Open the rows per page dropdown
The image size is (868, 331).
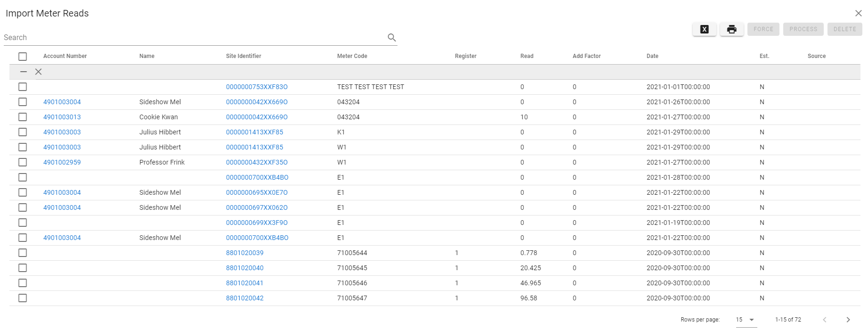click(746, 320)
